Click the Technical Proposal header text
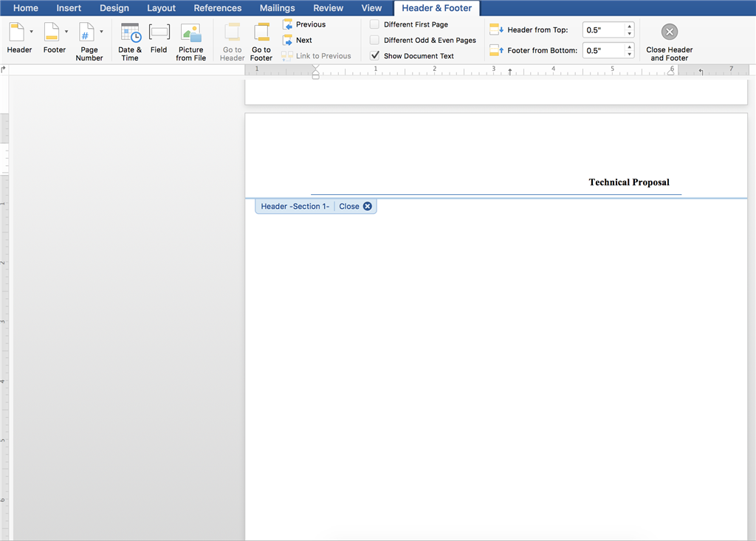The height and width of the screenshot is (541, 756). coord(629,182)
